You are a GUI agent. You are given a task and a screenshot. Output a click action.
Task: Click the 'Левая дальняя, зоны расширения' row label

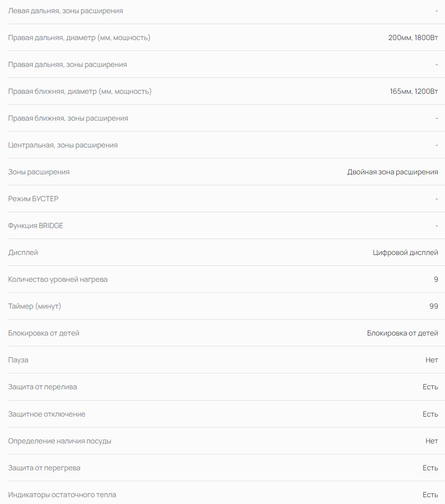click(x=66, y=10)
